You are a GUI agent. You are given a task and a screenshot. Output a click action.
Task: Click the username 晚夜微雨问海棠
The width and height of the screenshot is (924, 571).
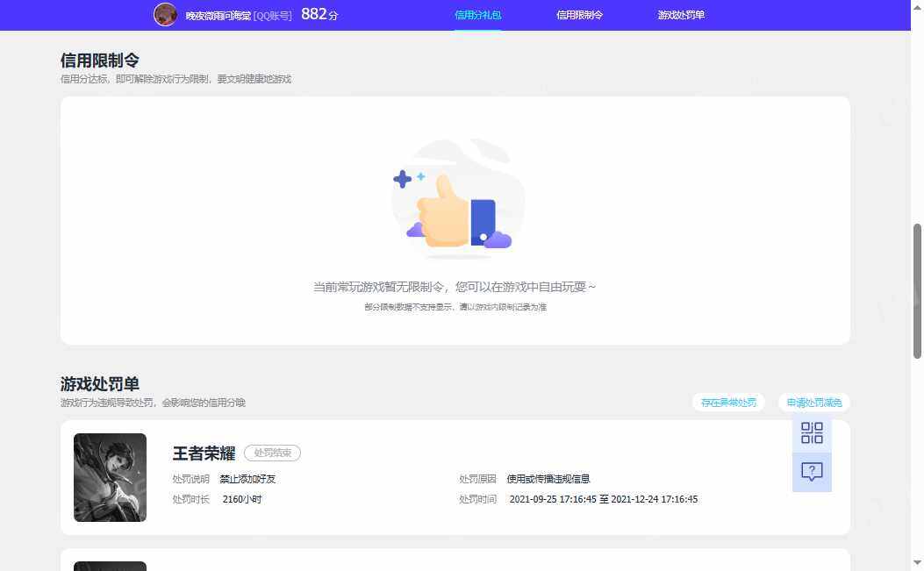pos(218,16)
